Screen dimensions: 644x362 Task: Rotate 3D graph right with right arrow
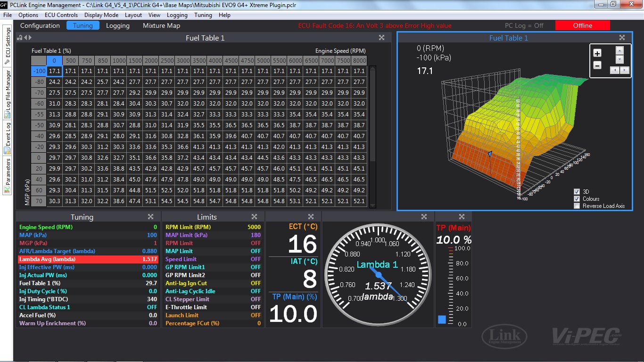625,70
